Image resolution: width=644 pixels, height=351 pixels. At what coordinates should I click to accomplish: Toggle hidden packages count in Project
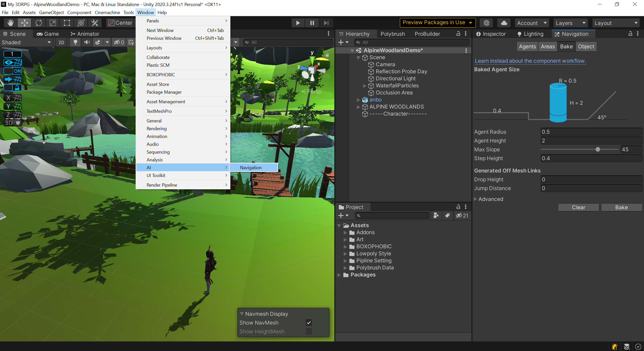pos(462,216)
